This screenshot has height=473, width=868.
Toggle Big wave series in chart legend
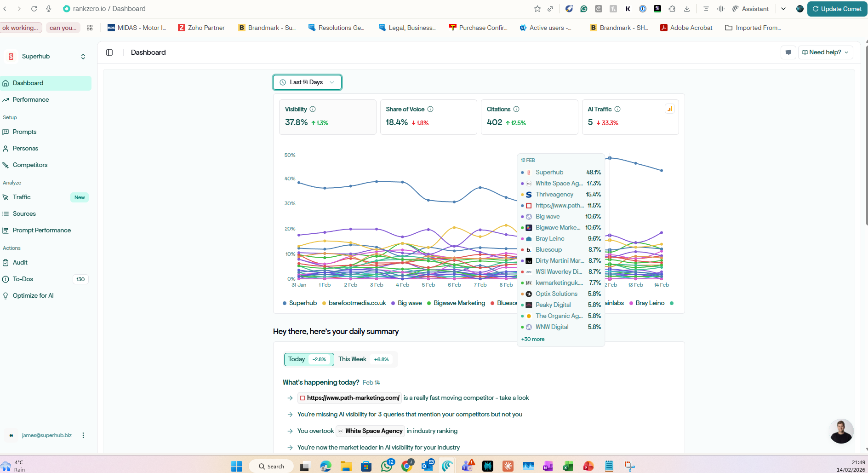coord(406,303)
